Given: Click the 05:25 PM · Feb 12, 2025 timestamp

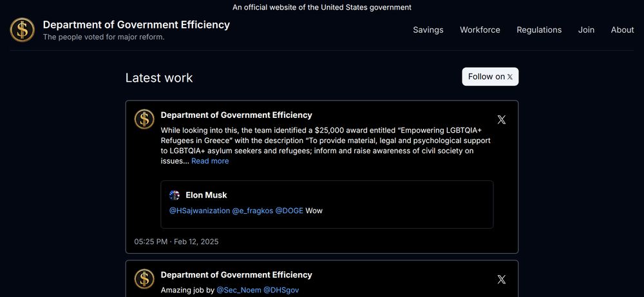Looking at the screenshot, I should pyautogui.click(x=176, y=242).
